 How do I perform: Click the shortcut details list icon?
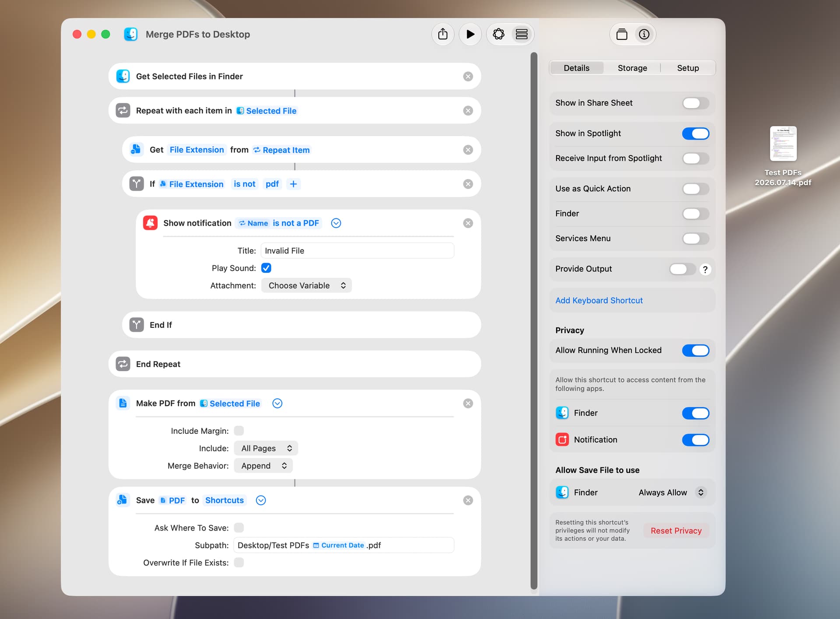[x=521, y=34]
